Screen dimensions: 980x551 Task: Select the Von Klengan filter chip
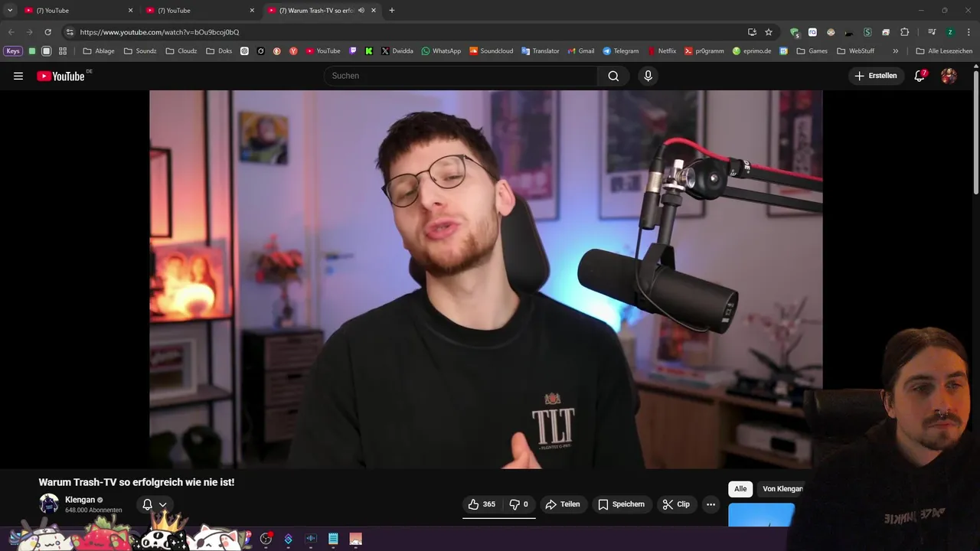(x=782, y=489)
